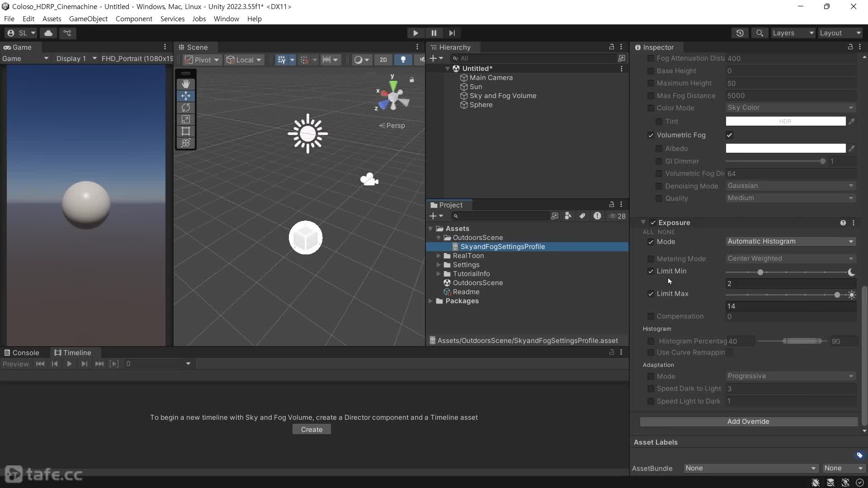Uncheck the Limit Min override checkbox

651,271
